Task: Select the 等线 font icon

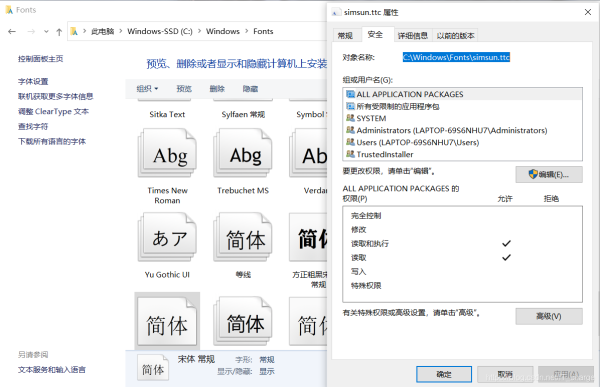Action: point(243,237)
